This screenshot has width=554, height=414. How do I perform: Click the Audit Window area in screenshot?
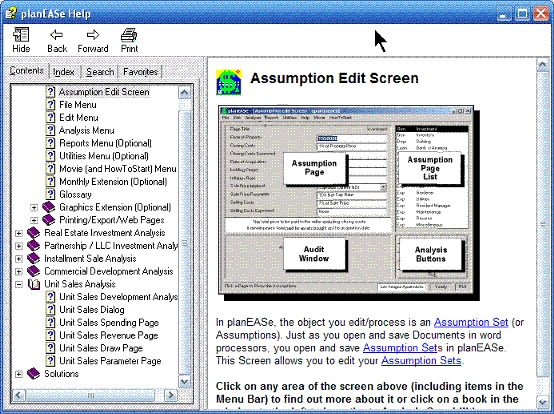[x=314, y=254]
